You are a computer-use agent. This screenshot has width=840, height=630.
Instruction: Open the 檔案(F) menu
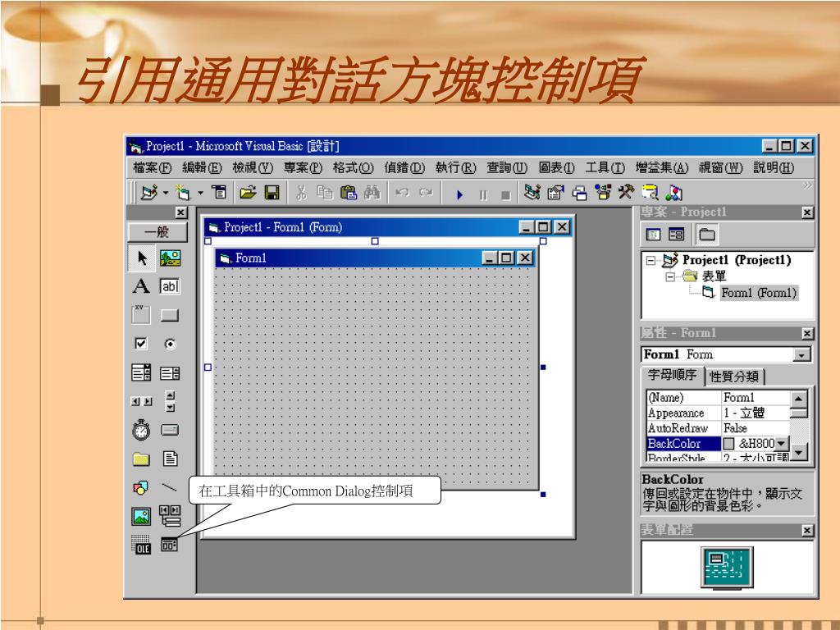(x=152, y=167)
